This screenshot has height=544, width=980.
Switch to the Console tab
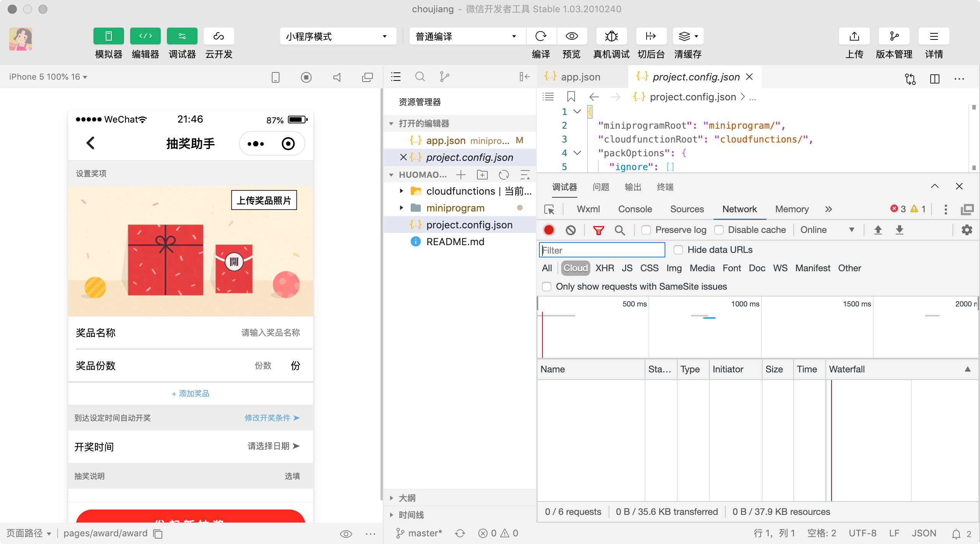coord(635,209)
